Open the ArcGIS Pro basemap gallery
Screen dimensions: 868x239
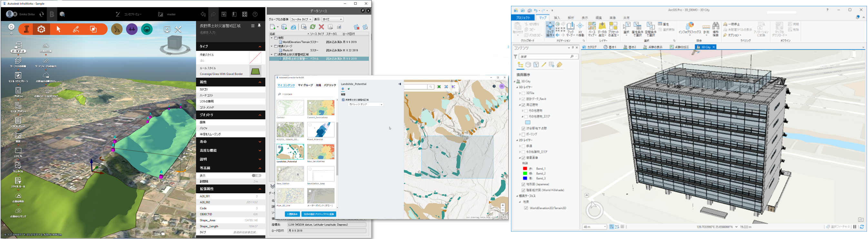pos(592,28)
